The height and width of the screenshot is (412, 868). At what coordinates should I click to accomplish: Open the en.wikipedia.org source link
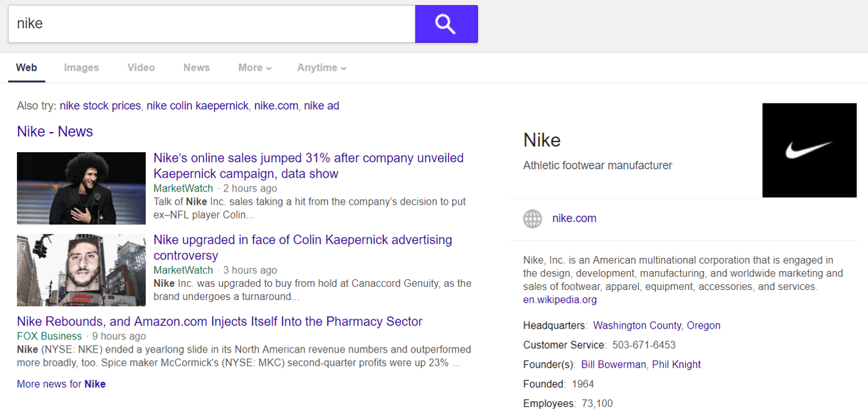pos(560,300)
